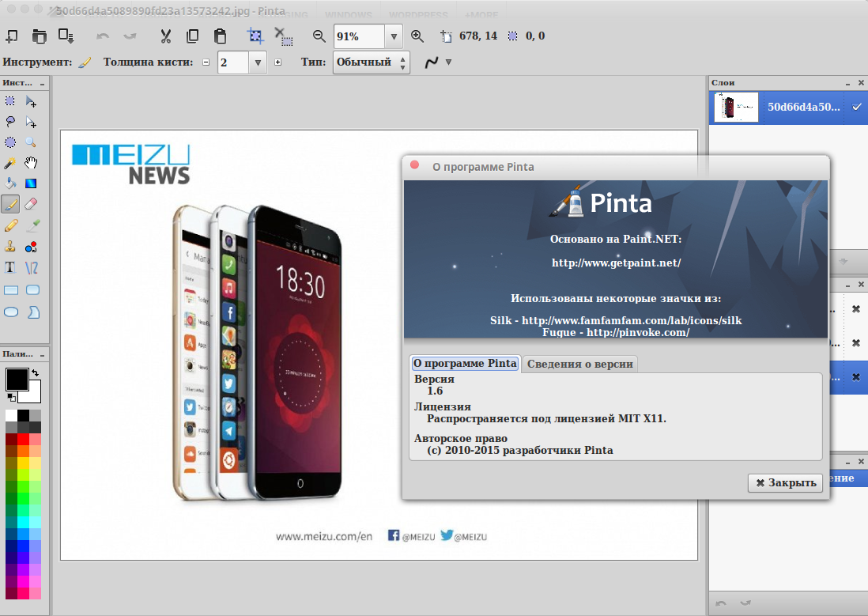
Task: Click the zoom percentage input field
Action: (x=359, y=36)
